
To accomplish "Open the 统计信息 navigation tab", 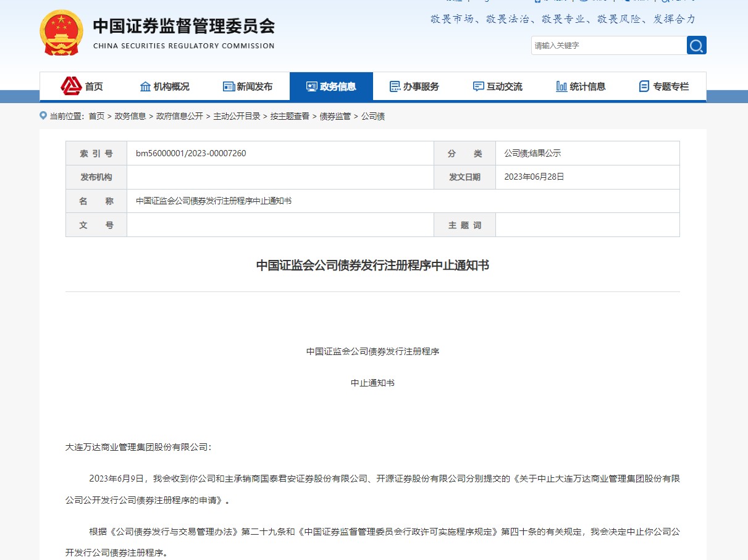I will [581, 86].
